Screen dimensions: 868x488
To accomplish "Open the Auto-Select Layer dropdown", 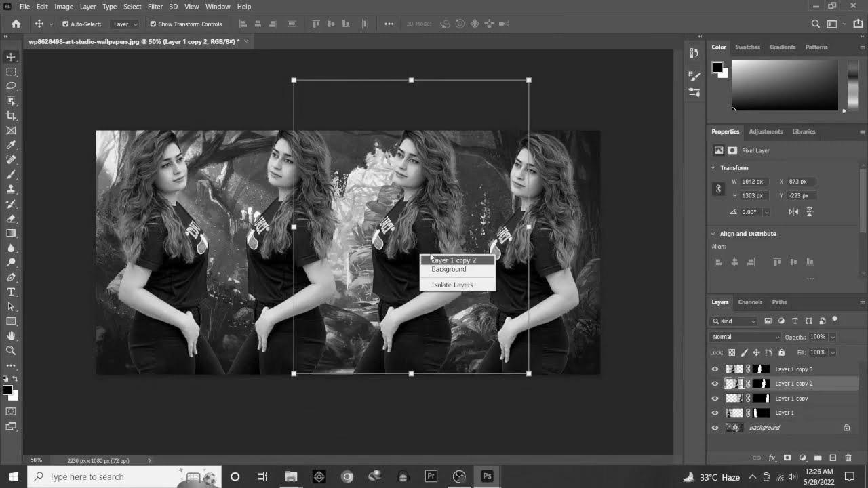I will click(x=125, y=24).
